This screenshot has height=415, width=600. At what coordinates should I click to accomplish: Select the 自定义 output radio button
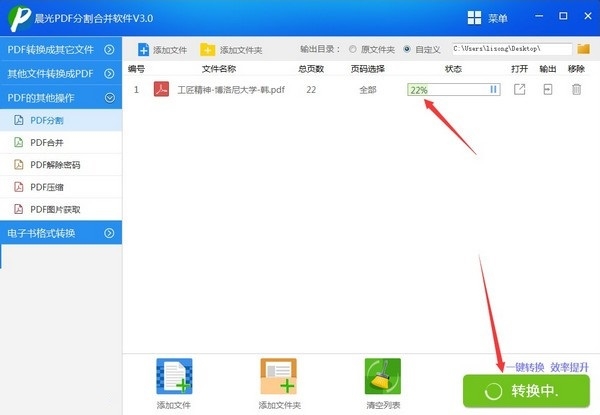pyautogui.click(x=407, y=49)
